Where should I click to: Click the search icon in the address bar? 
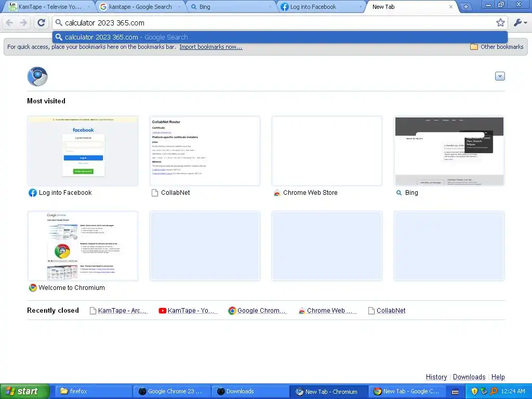click(59, 23)
